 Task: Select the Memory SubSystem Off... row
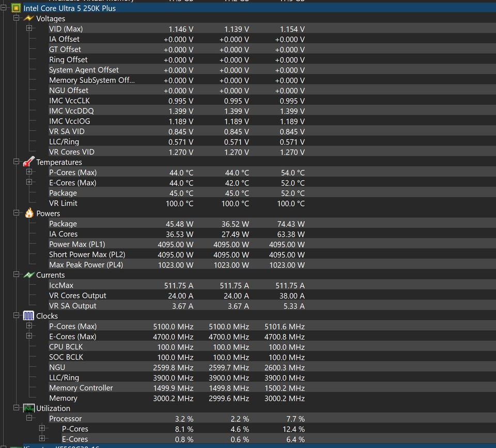(272, 80)
